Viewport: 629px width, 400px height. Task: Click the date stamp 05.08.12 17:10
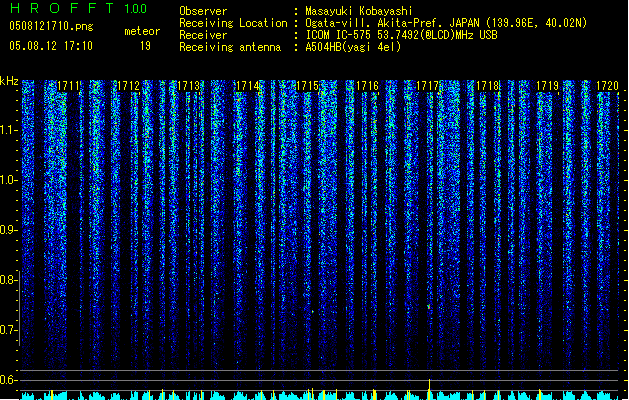click(51, 46)
